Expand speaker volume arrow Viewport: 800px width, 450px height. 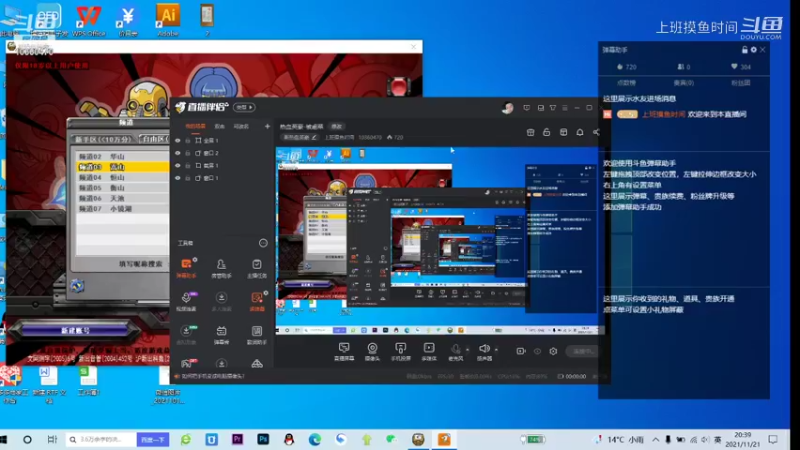pos(496,350)
